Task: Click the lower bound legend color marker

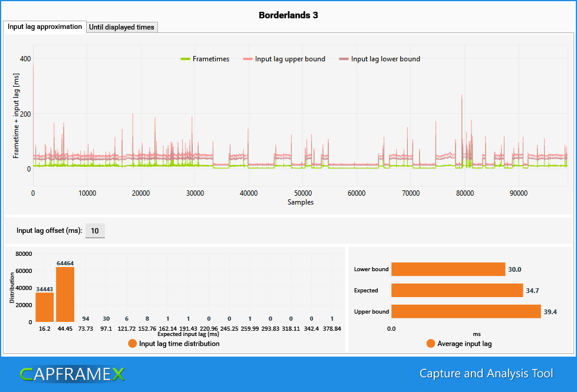Action: click(x=344, y=59)
